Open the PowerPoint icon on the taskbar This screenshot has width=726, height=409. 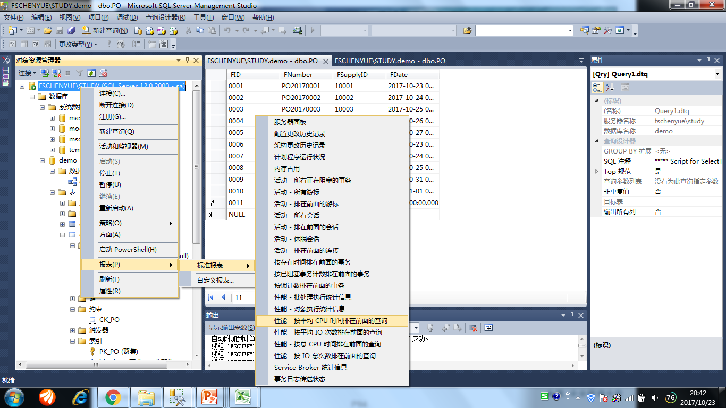coord(210,397)
